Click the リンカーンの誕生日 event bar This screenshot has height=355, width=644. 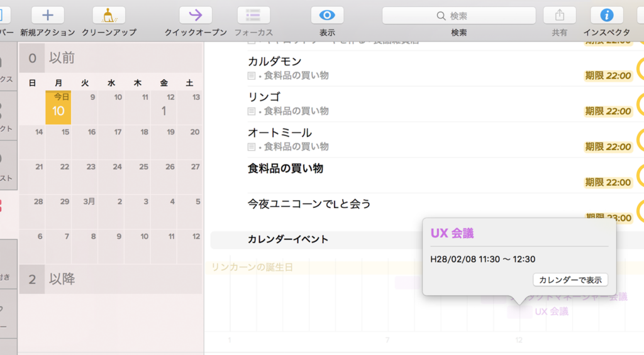tap(252, 268)
